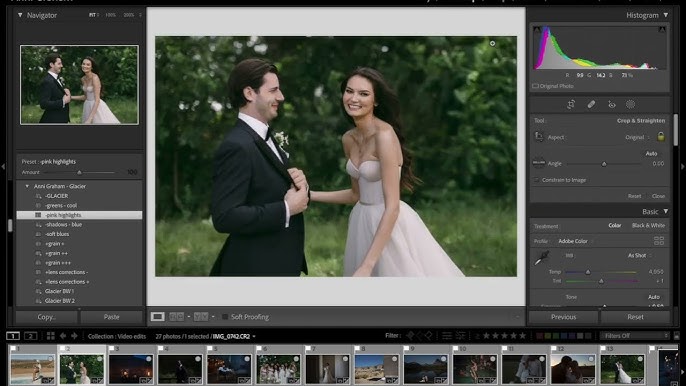Click the Paste button
This screenshot has width=686, height=386.
click(112, 317)
